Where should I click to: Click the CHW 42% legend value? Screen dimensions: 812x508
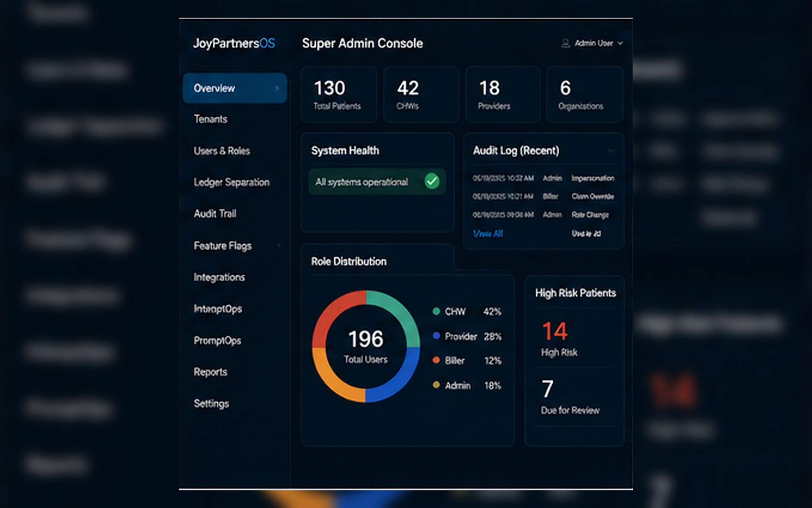point(492,312)
